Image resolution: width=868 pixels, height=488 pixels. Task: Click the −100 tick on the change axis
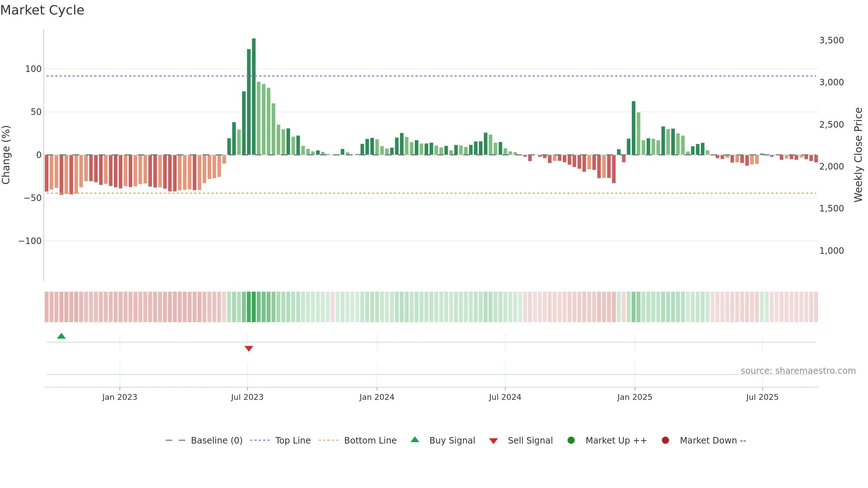[x=30, y=241]
